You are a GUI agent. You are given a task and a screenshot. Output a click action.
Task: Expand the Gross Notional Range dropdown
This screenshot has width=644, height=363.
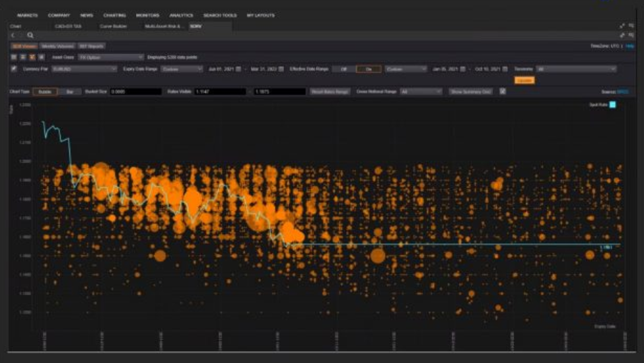pos(421,92)
